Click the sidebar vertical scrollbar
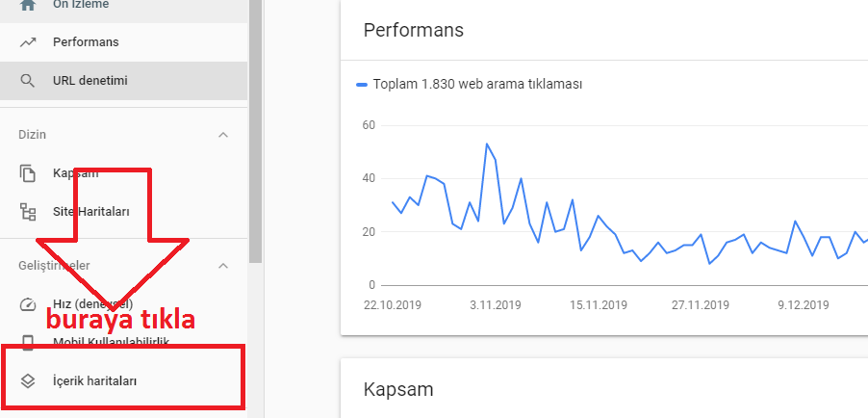Viewport: 868px width, 418px height. tap(255, 125)
